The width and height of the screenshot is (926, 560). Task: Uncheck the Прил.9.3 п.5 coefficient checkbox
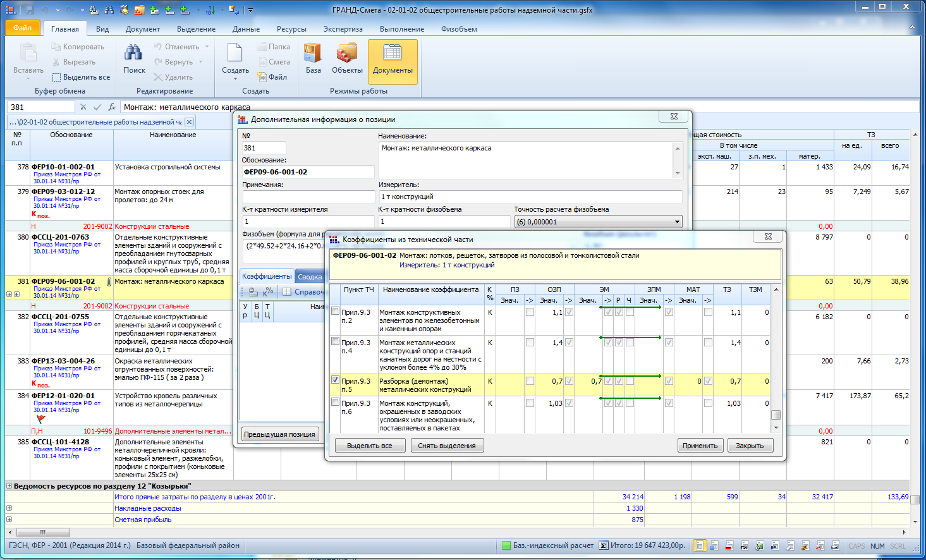(x=336, y=380)
